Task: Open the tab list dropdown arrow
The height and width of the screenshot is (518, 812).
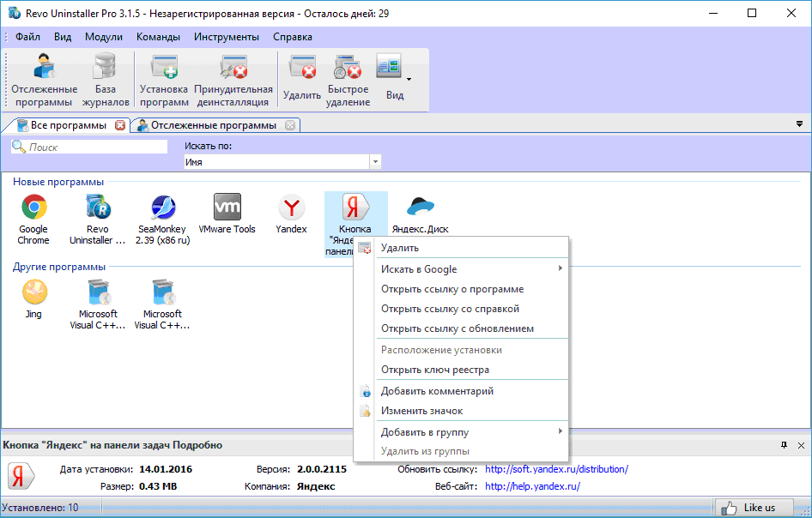Action: pos(800,124)
